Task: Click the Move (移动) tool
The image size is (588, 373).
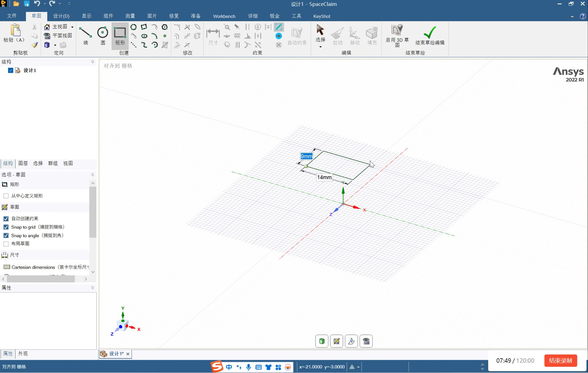Action: point(354,36)
